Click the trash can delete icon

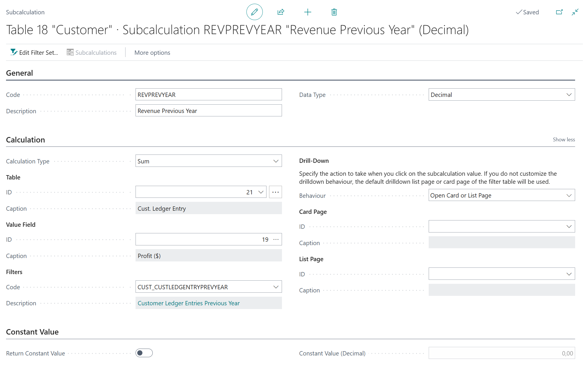coord(334,12)
